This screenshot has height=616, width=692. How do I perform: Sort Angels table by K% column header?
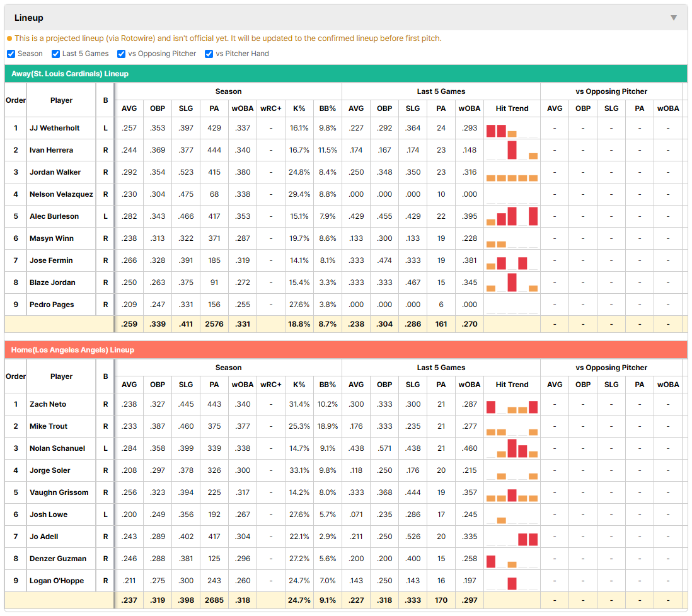[x=299, y=385]
